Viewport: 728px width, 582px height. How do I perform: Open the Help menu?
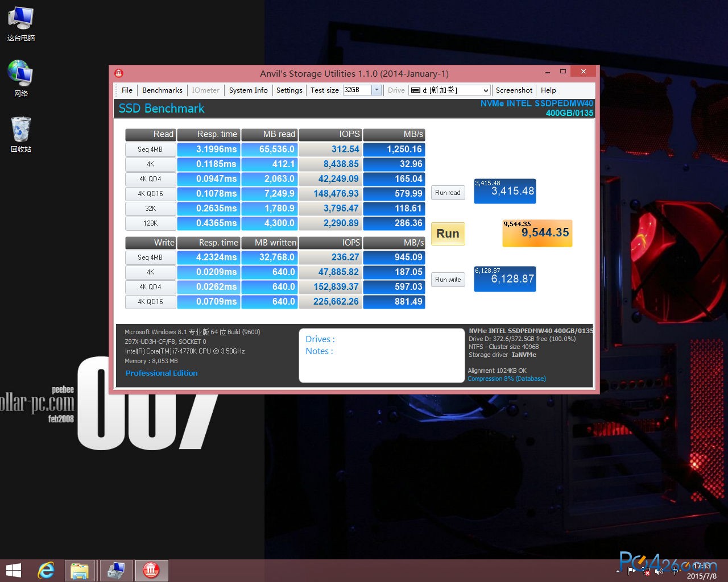pyautogui.click(x=548, y=90)
